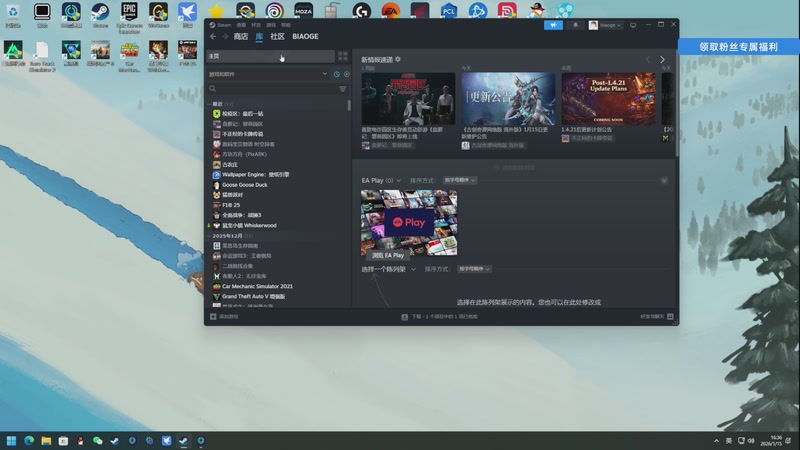Go back with the Steam back arrow
This screenshot has height=450, width=800.
[x=213, y=36]
